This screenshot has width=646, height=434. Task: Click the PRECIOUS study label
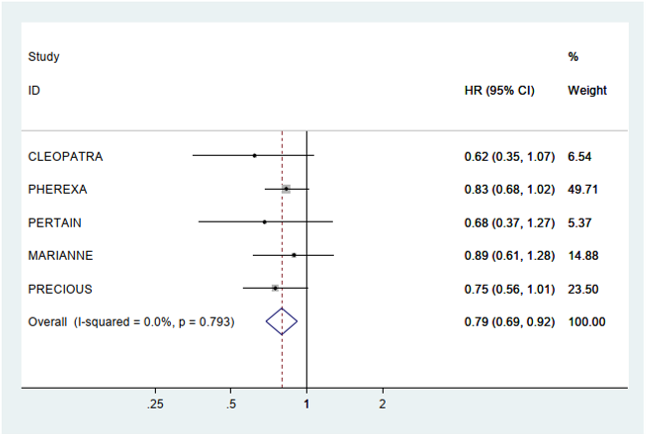[x=60, y=289]
